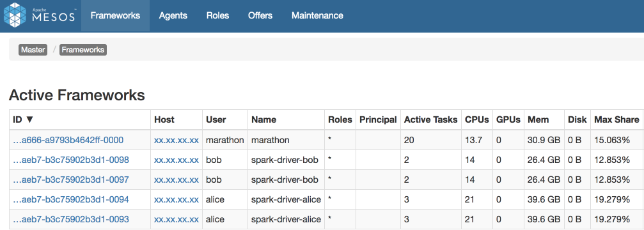Click the Master breadcrumb
Image resolution: width=644 pixels, height=230 pixels.
tap(33, 50)
